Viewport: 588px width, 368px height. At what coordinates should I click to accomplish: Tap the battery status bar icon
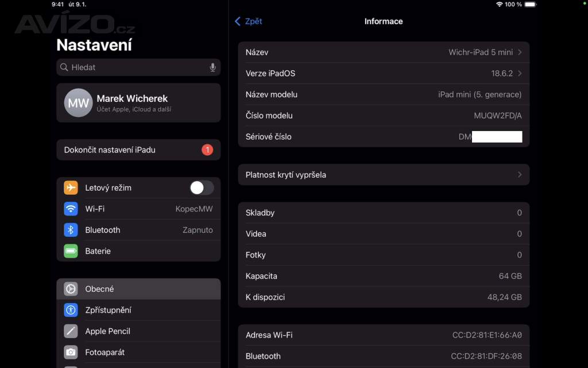pyautogui.click(x=530, y=5)
